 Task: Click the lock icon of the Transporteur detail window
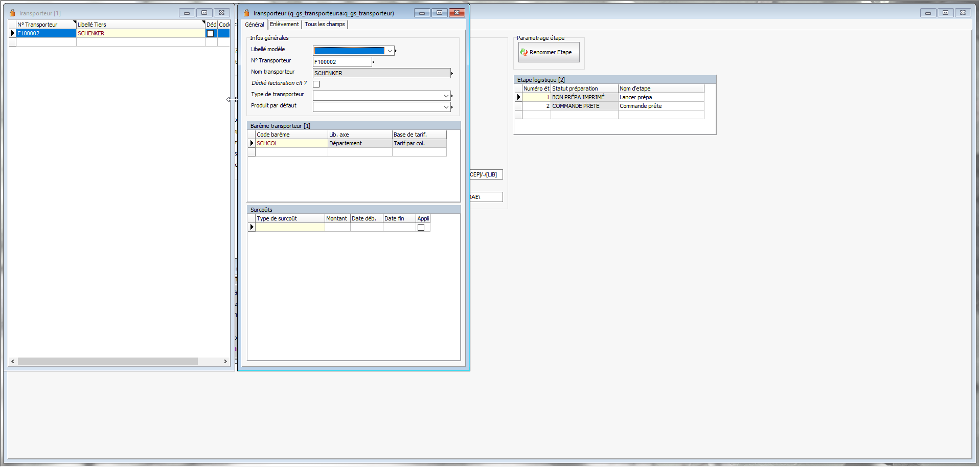(246, 13)
